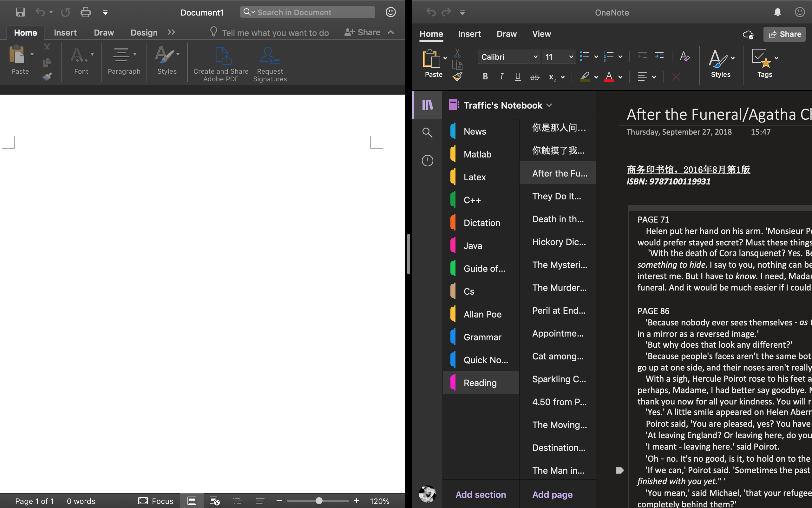Expand numbered list options arrow
Viewport: 812px width, 508px height.
click(620, 57)
